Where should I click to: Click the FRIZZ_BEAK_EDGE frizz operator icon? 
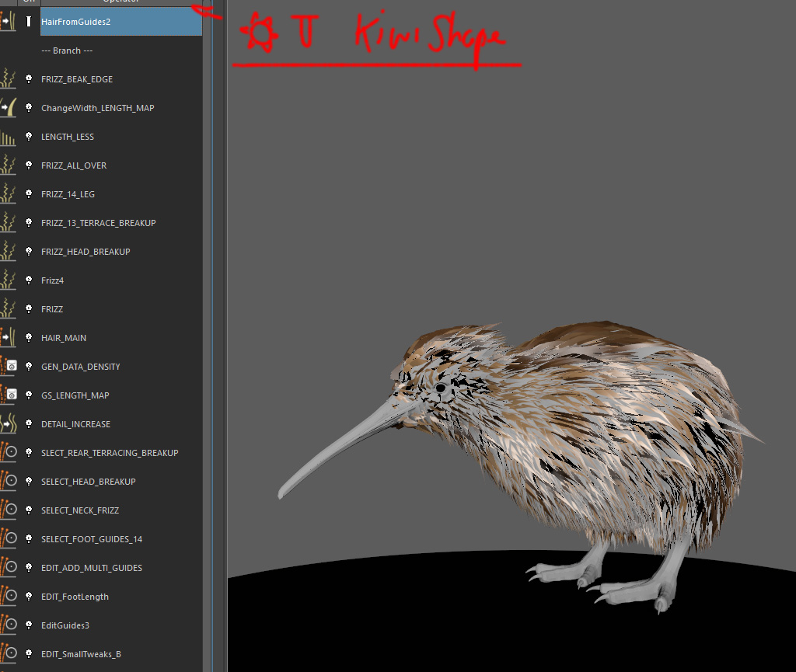(x=9, y=79)
